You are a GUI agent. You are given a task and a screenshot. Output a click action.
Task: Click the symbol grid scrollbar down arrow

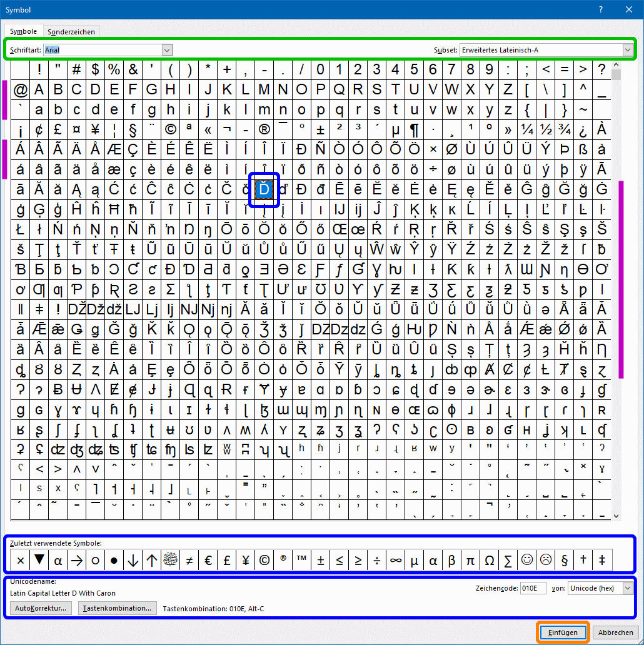[x=616, y=516]
